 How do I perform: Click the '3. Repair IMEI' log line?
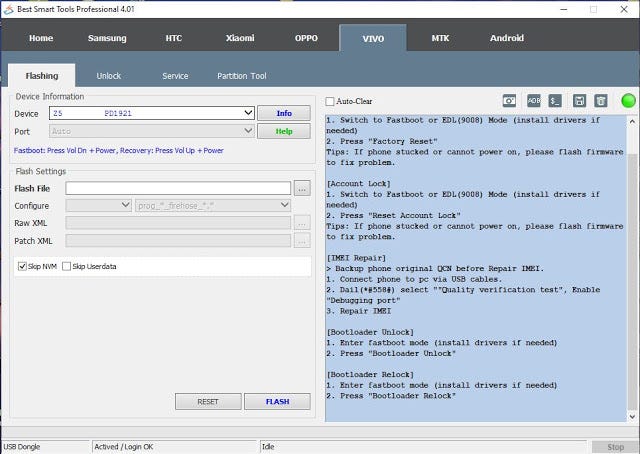(x=358, y=311)
